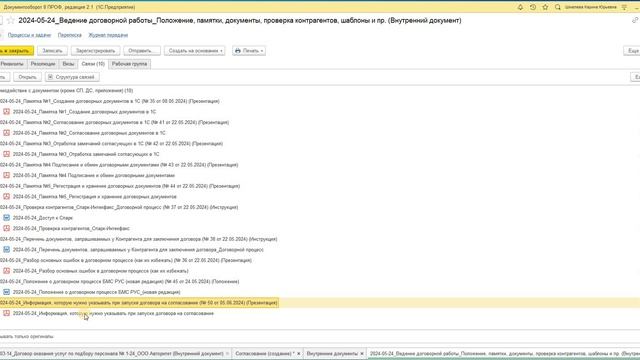The height and width of the screenshot is (360, 640).
Task: Click the PDF icon of Разбор основных ошибок file
Action: (x=7, y=271)
